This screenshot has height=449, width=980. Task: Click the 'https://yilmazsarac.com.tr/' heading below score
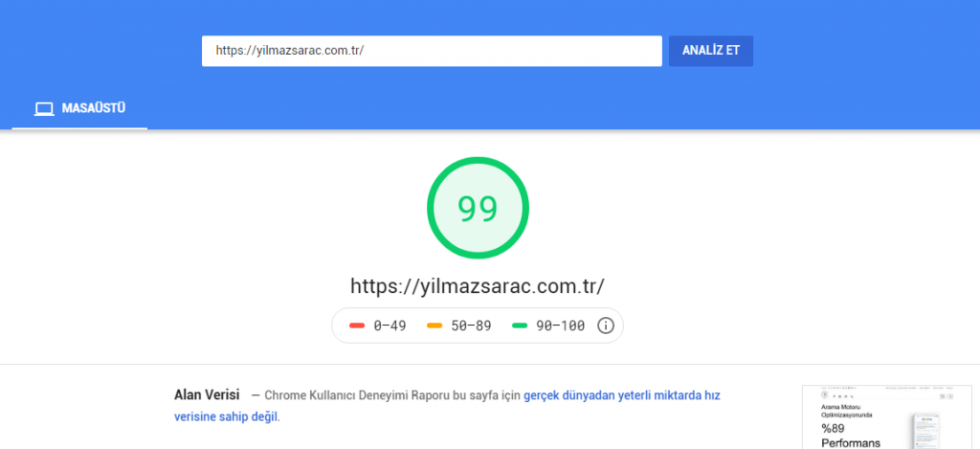[478, 286]
